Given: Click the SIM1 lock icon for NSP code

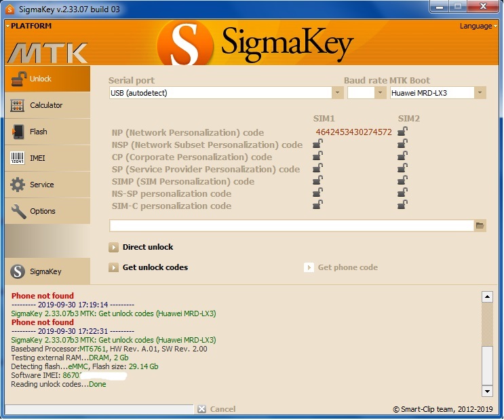Looking at the screenshot, I should pos(317,143).
